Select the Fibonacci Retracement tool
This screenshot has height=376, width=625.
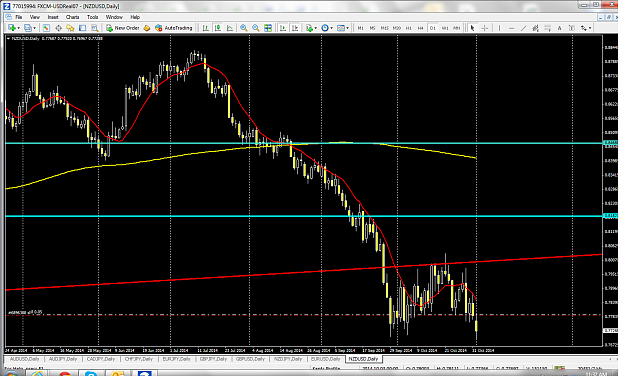click(x=548, y=28)
